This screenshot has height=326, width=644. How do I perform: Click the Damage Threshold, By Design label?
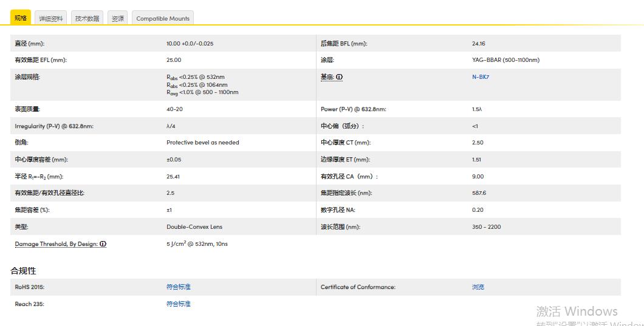tap(57, 244)
